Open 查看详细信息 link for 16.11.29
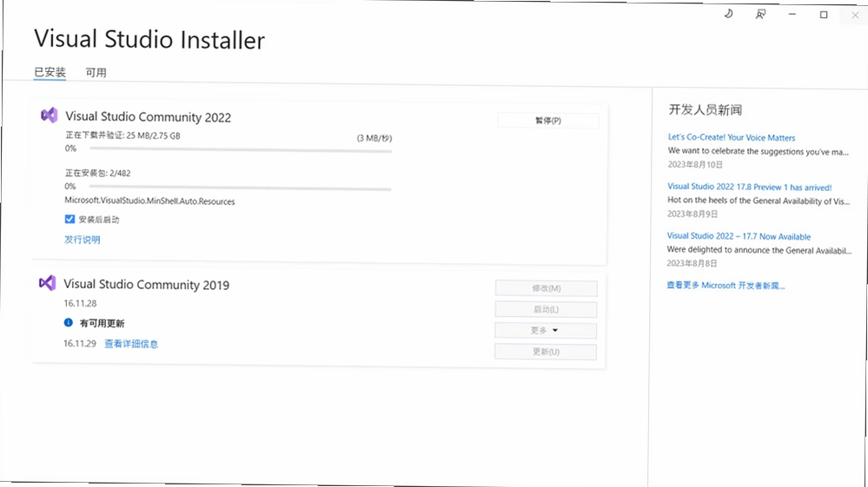Viewport: 868px width, 487px height. (x=131, y=344)
